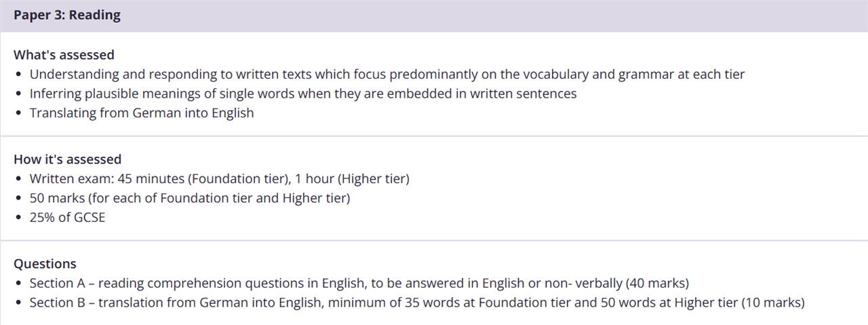The height and width of the screenshot is (325, 868).
Task: Select the "What's assessed" heading
Action: (64, 55)
